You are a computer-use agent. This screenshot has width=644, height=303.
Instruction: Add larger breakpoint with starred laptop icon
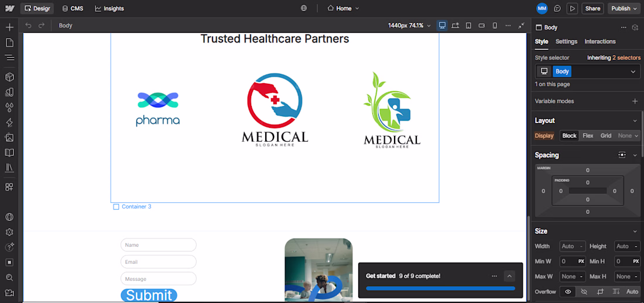(x=455, y=25)
